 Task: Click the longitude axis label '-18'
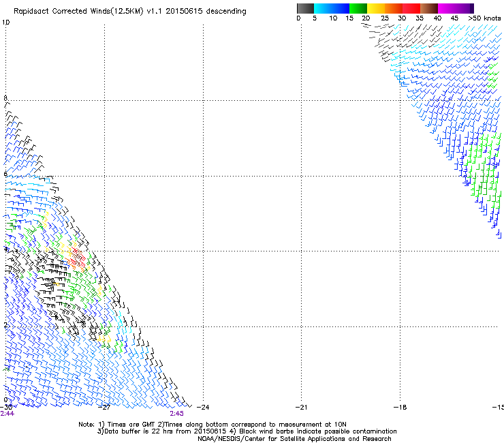click(400, 408)
